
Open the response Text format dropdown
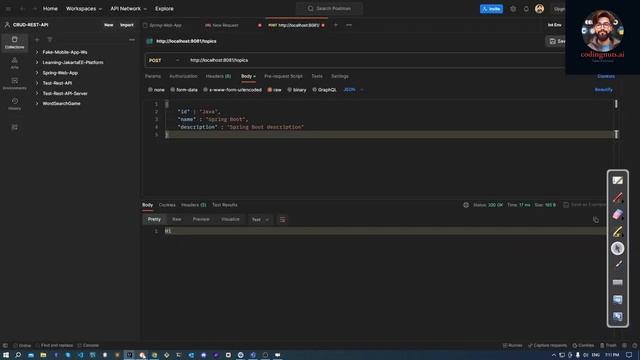pos(260,220)
